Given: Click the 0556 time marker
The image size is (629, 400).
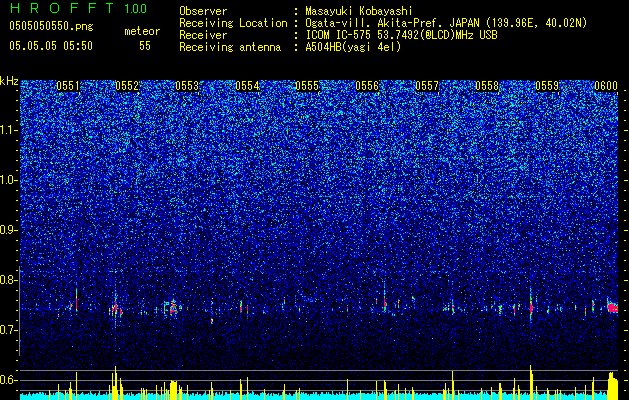Looking at the screenshot, I should [x=367, y=86].
